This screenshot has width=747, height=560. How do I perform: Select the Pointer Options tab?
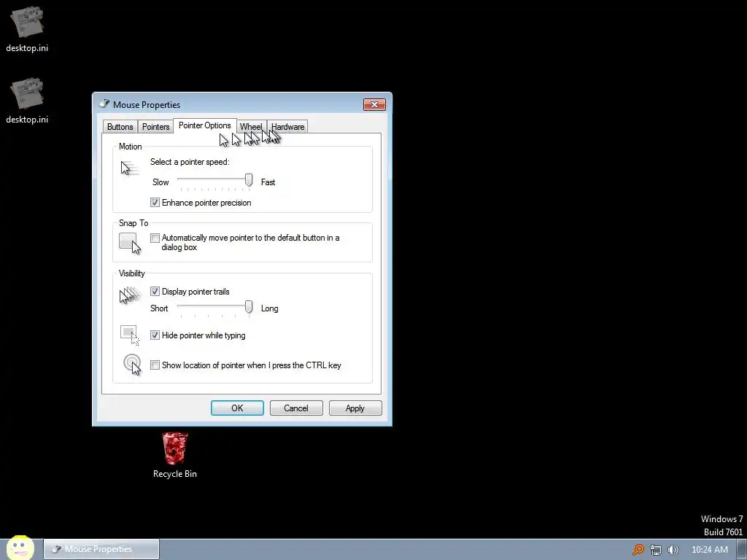[205, 125]
